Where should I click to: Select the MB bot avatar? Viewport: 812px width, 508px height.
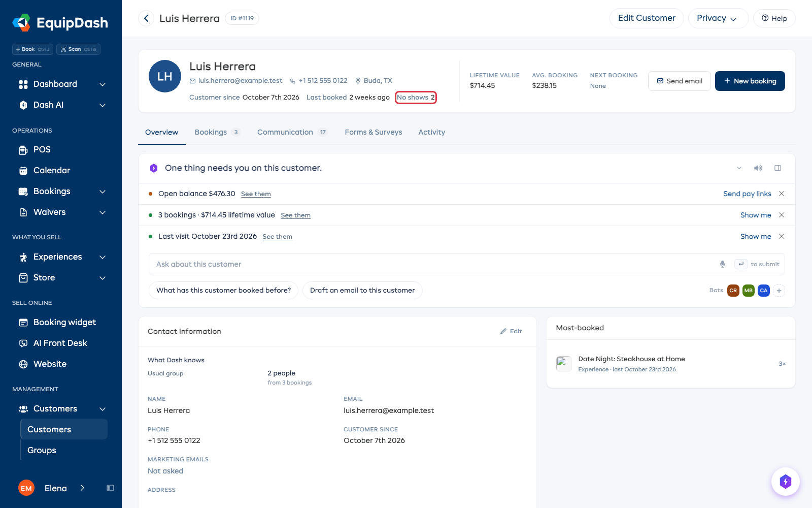point(748,291)
